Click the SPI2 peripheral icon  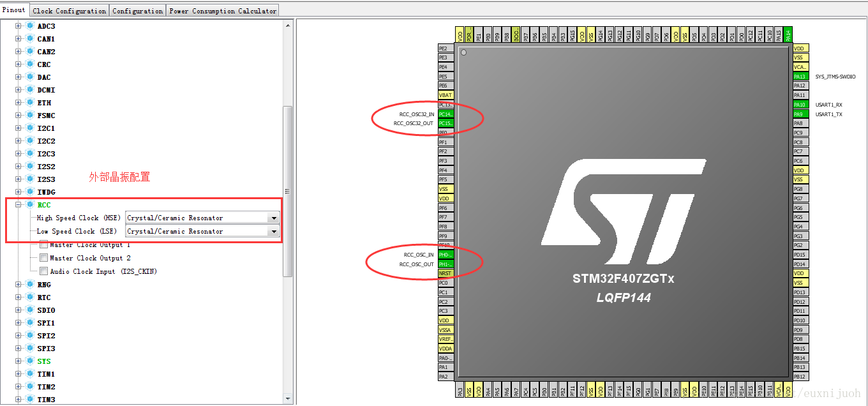(x=30, y=336)
